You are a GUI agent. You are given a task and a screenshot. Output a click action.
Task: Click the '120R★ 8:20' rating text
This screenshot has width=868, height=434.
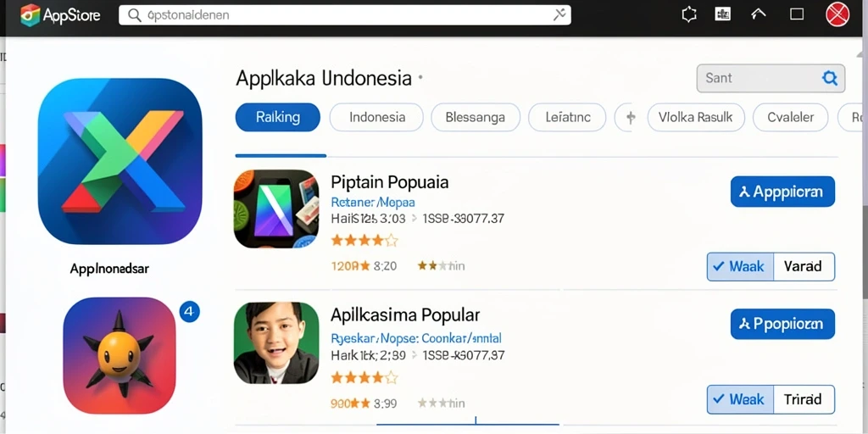pos(364,266)
